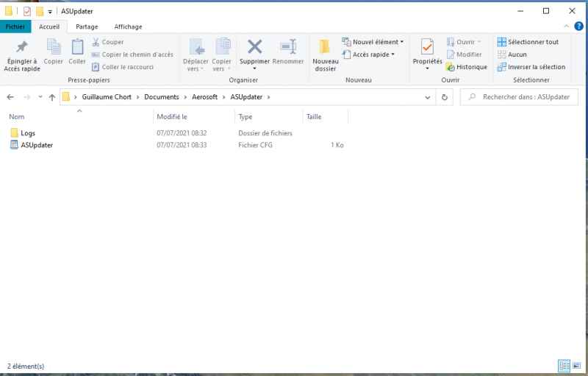Image resolution: width=588 pixels, height=376 pixels.
Task: Open Déplacer vers menu
Action: (196, 54)
